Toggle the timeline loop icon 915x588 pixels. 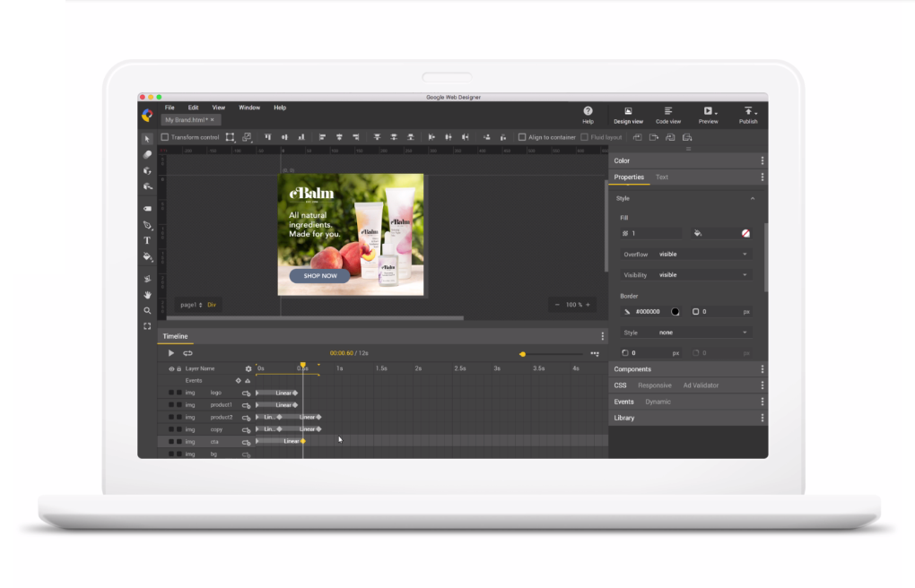(187, 353)
